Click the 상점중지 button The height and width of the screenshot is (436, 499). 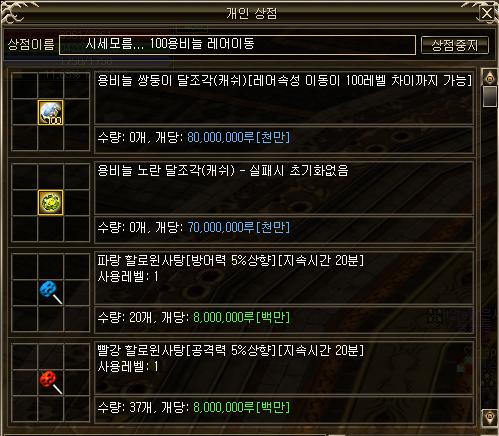[455, 45]
